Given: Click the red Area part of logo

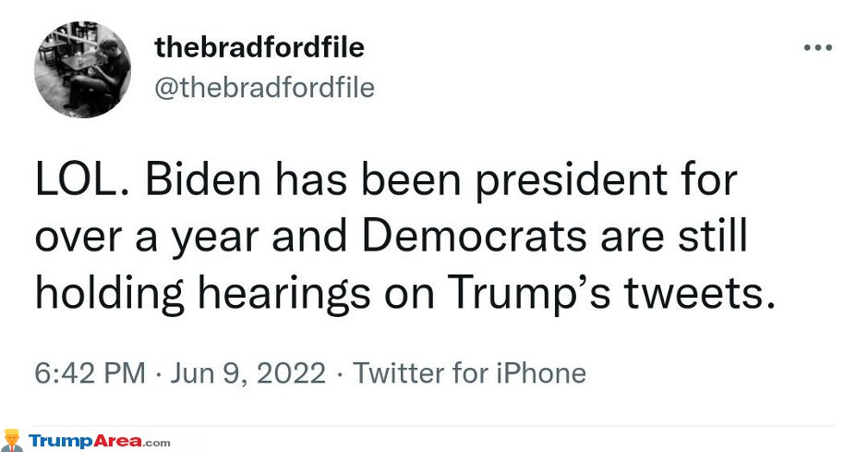Looking at the screenshot, I should [x=116, y=442].
